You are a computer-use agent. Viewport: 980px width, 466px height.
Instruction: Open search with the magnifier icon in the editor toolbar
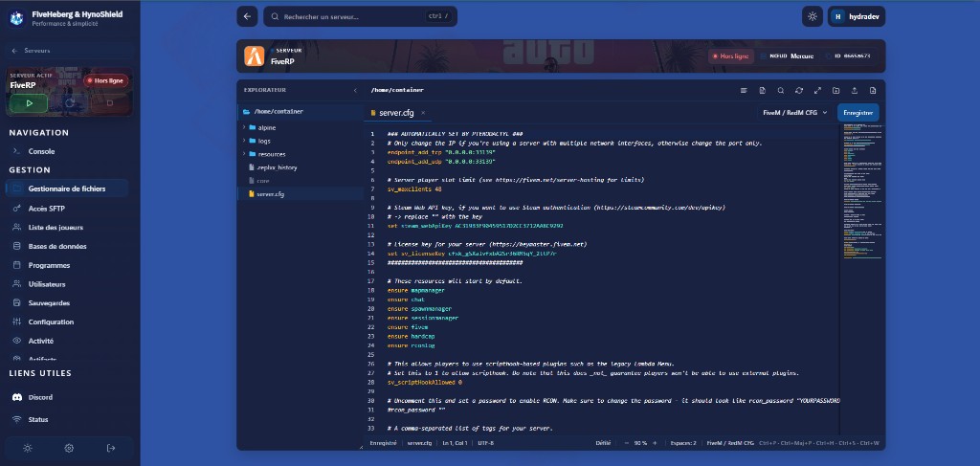coord(781,91)
